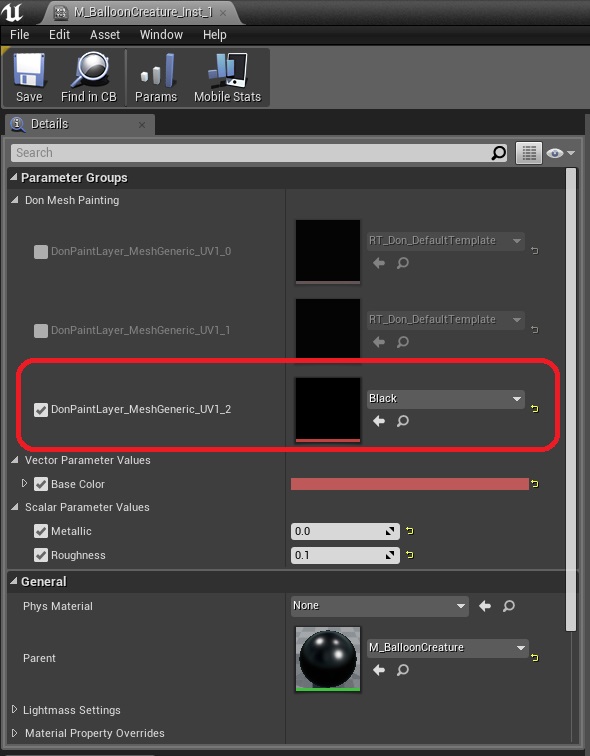Browse to Black texture magnifier icon

click(402, 421)
